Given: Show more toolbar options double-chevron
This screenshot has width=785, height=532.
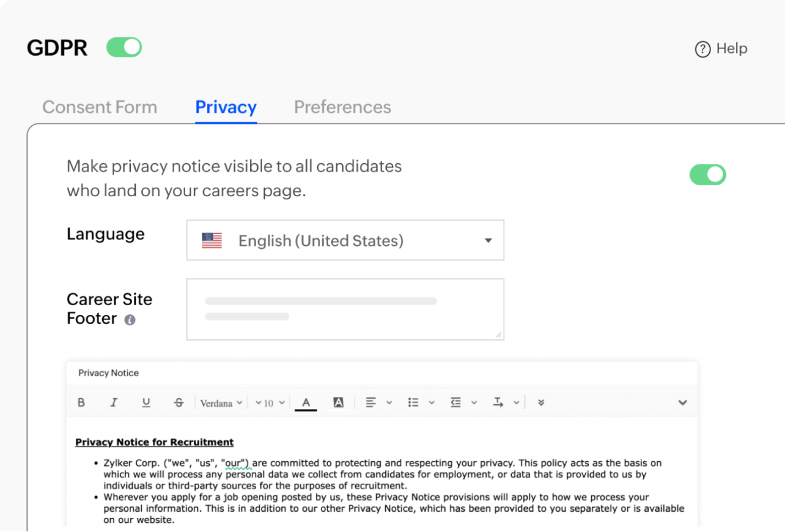Looking at the screenshot, I should [541, 402].
